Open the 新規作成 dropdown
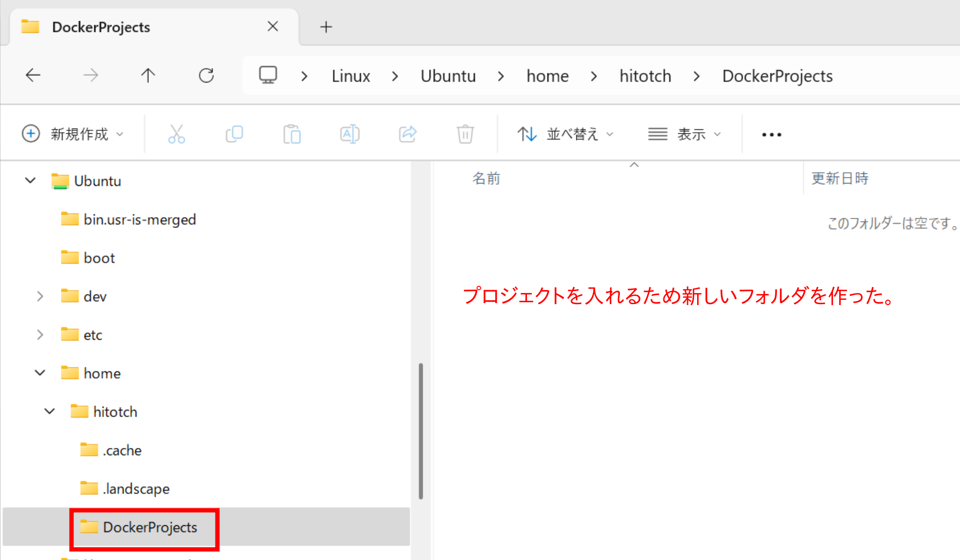 [73, 134]
